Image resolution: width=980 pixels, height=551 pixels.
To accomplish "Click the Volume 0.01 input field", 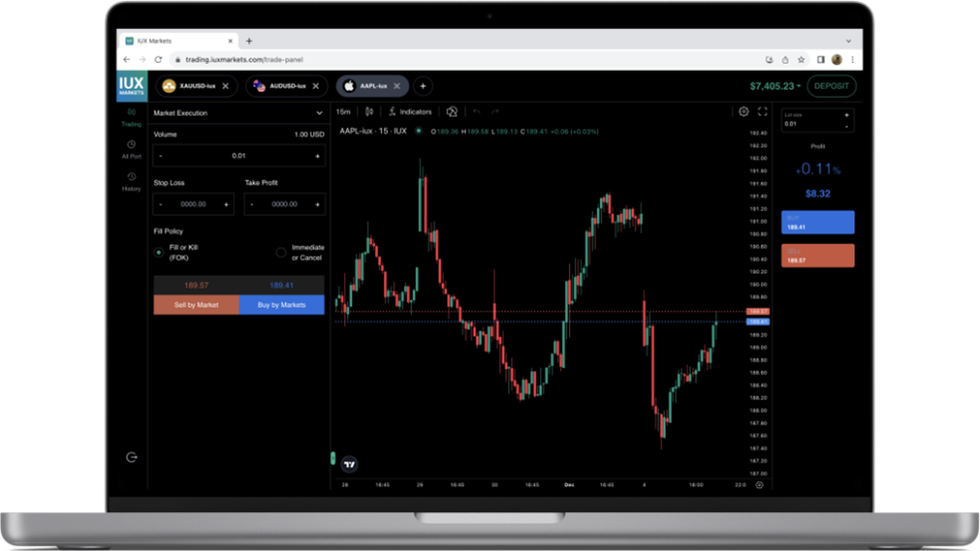I will click(x=238, y=156).
